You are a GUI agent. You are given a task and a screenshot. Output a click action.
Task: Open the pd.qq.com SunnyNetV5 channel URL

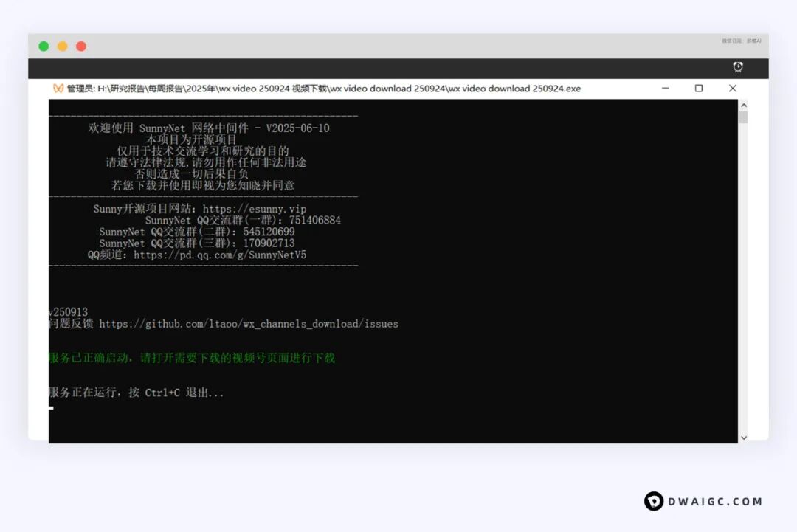[x=220, y=255]
